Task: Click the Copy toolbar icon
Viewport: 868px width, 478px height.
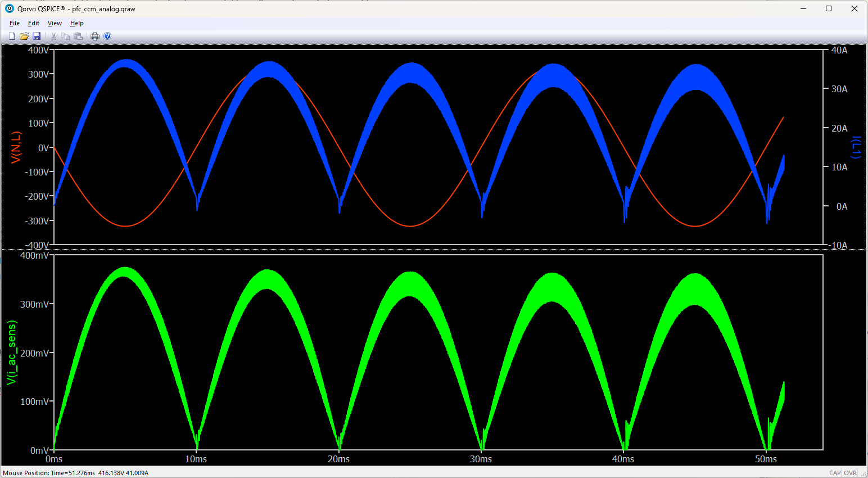Action: click(x=65, y=36)
